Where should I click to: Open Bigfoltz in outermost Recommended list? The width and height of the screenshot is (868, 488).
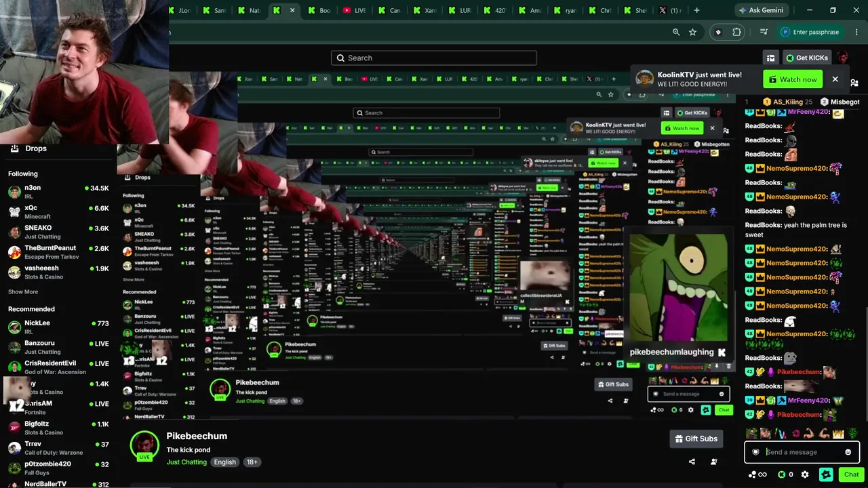click(x=58, y=428)
